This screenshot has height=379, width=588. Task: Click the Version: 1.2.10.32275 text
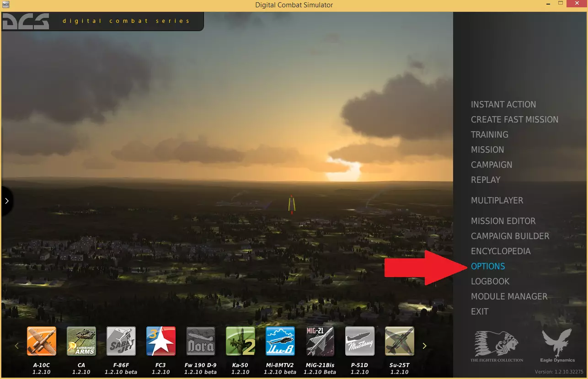[x=559, y=372]
